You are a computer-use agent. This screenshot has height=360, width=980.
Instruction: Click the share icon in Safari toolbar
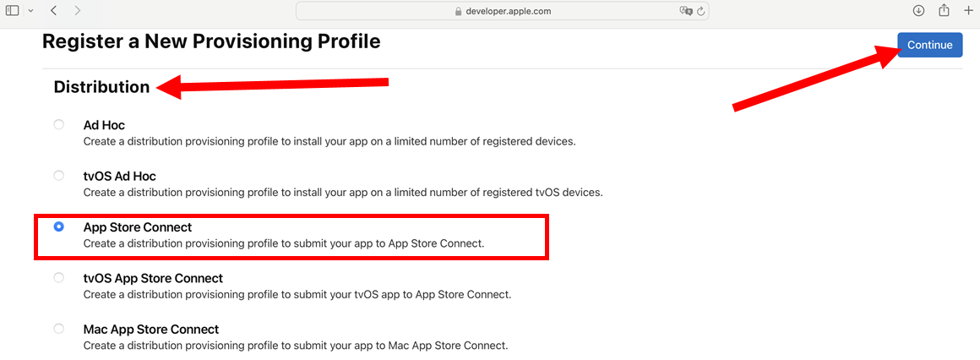click(x=944, y=10)
